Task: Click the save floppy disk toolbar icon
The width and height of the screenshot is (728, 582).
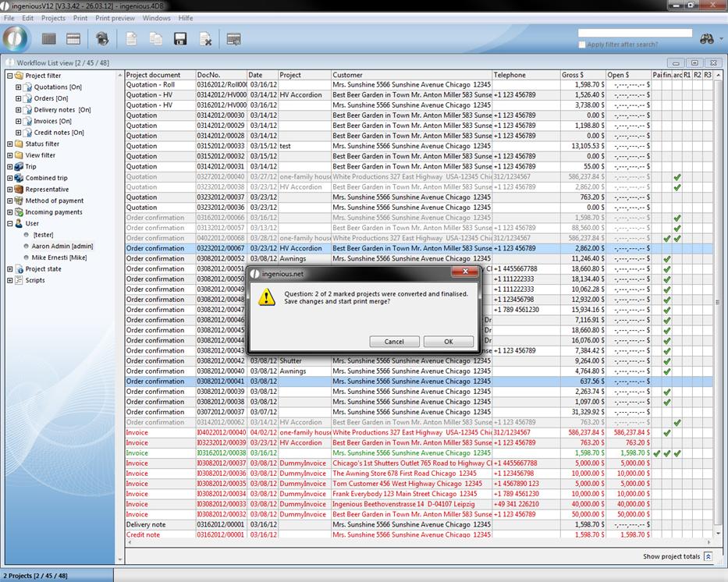Action: [x=180, y=39]
